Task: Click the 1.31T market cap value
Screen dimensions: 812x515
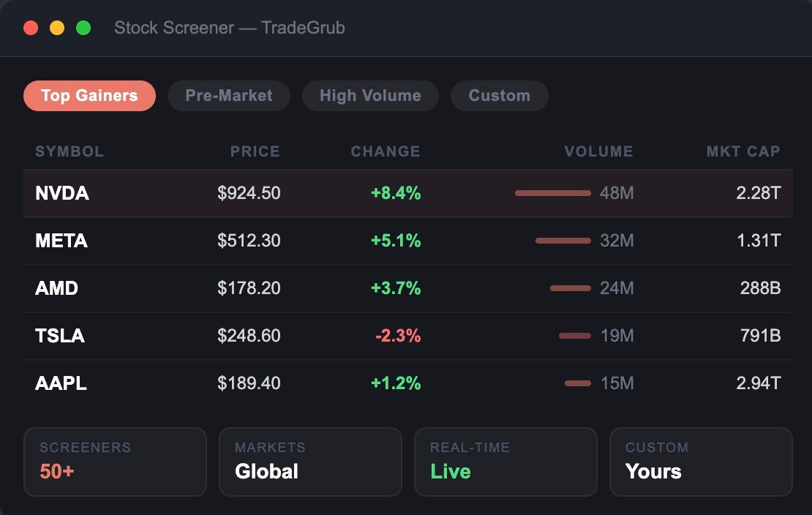Action: [758, 241]
